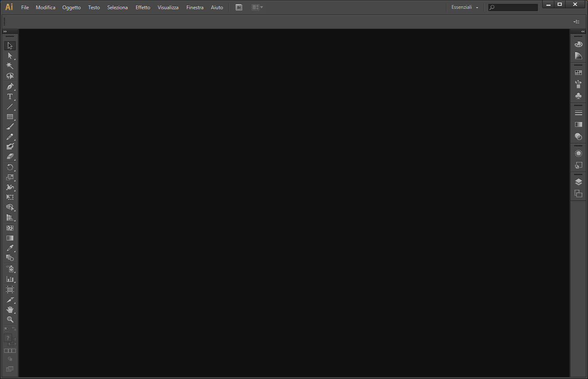Click the Bridge button
The height and width of the screenshot is (379, 588).
tap(239, 7)
